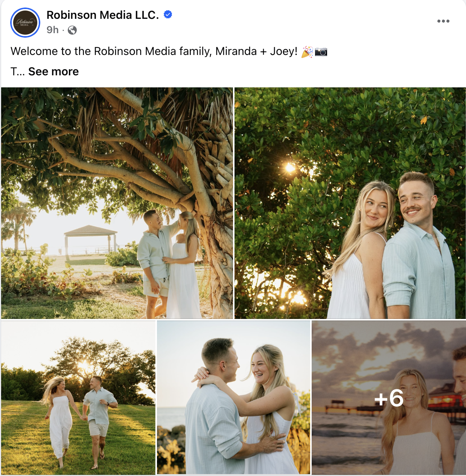Open the back-to-back couple photo by the bushes
Image resolution: width=466 pixels, height=476 pixels.
pyautogui.click(x=350, y=203)
